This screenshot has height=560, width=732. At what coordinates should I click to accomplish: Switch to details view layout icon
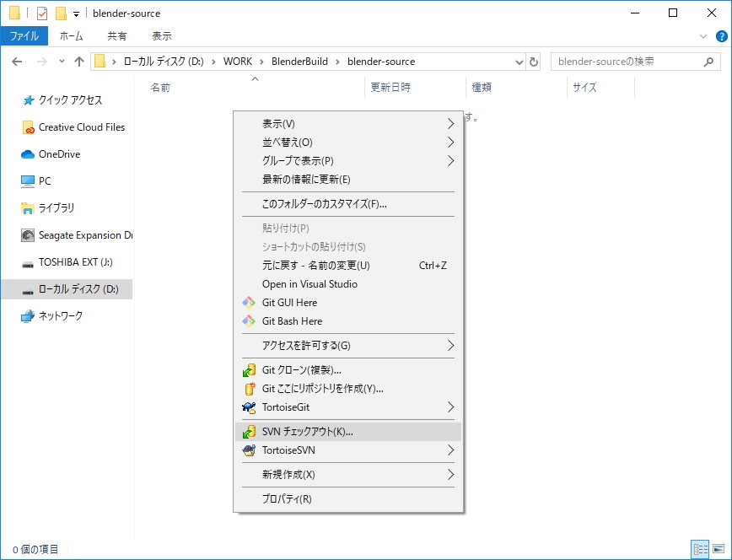(700, 549)
